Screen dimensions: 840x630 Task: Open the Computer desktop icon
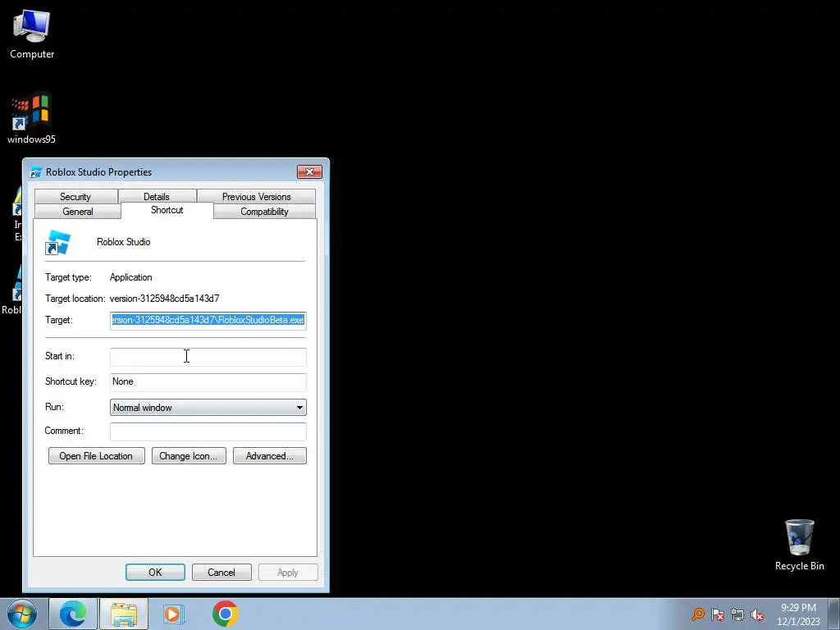pyautogui.click(x=32, y=34)
